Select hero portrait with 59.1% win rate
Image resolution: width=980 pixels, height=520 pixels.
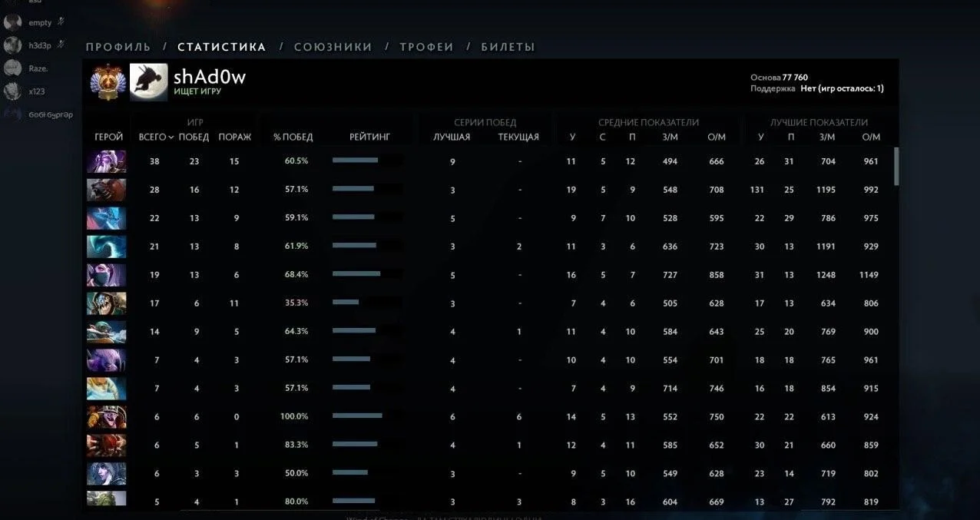pyautogui.click(x=106, y=218)
